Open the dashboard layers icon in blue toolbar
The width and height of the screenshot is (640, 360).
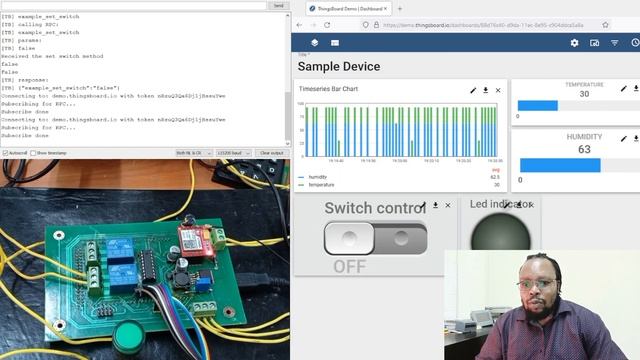[x=314, y=42]
